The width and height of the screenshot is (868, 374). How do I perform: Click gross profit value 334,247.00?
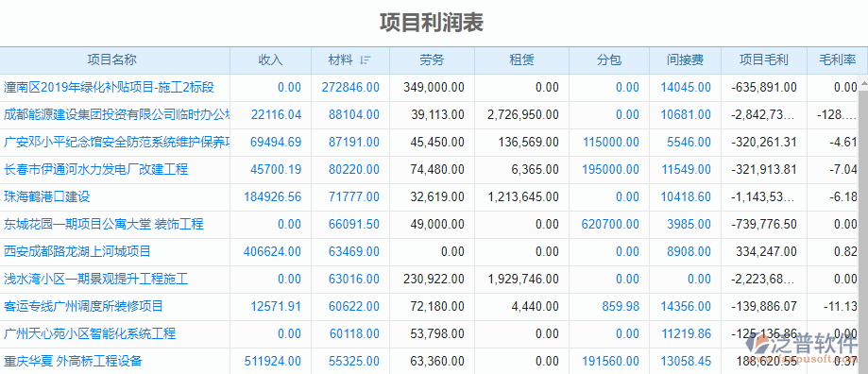point(766,252)
